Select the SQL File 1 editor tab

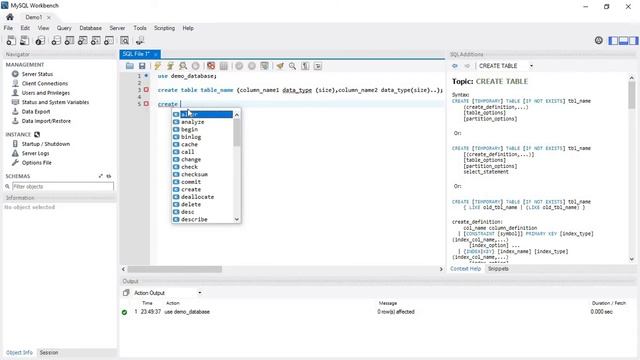(136, 54)
